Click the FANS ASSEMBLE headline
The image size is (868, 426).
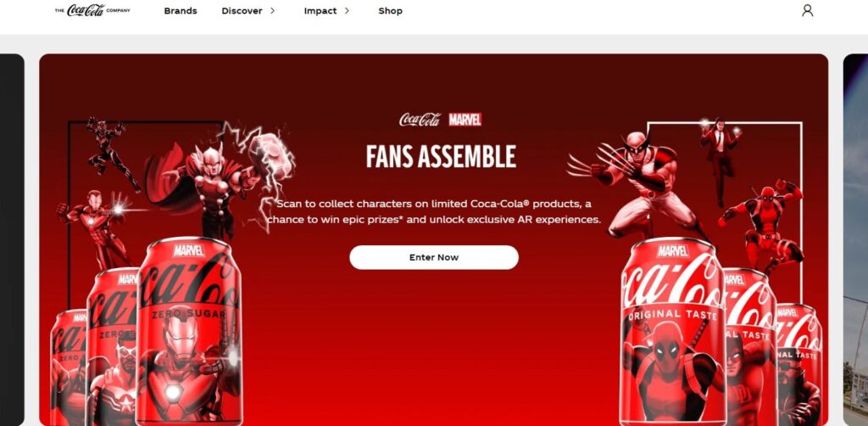tap(441, 157)
